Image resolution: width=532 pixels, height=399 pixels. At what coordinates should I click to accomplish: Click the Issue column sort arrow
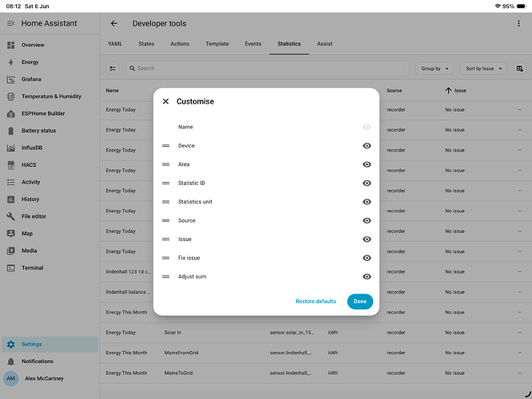[448, 90]
